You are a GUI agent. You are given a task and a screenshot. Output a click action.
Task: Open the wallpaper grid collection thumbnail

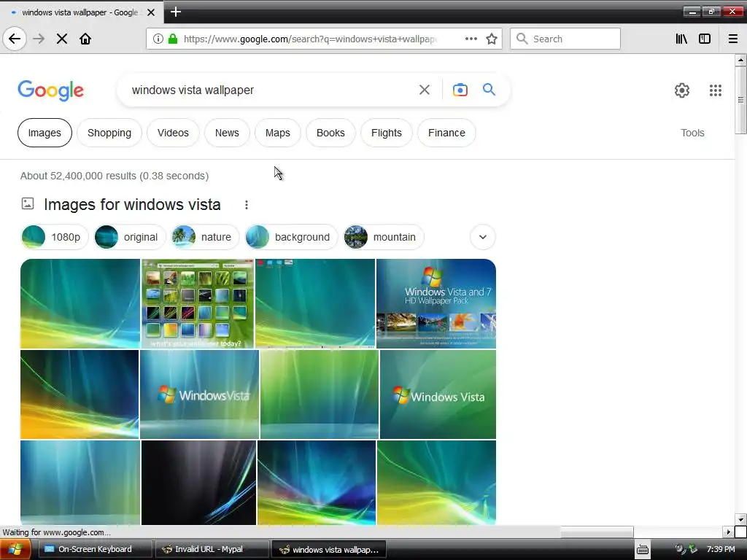coord(198,303)
